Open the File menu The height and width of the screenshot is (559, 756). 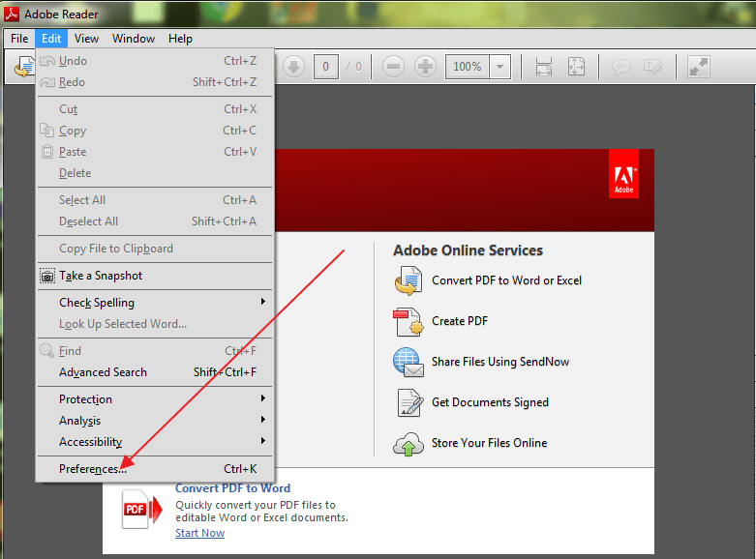[x=19, y=39]
